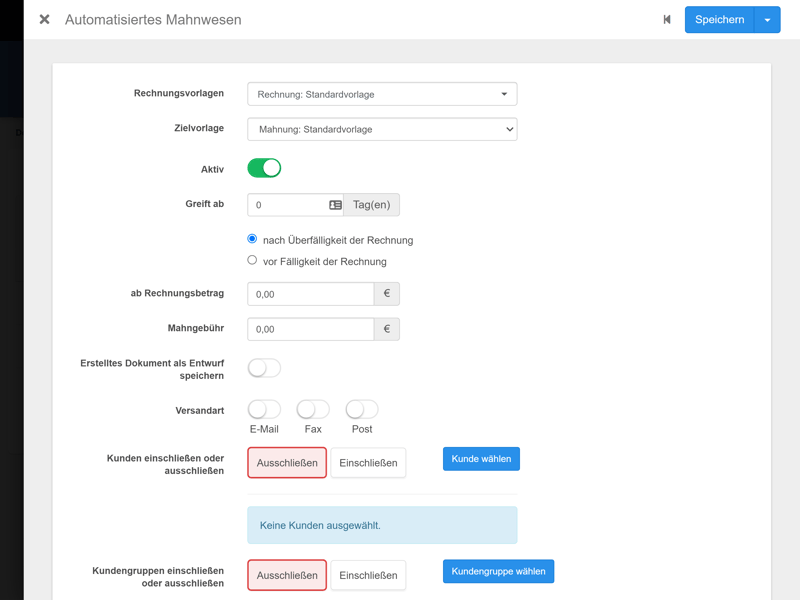Image resolution: width=800 pixels, height=600 pixels.
Task: Open the Speichern split-button arrow
Action: tap(767, 19)
